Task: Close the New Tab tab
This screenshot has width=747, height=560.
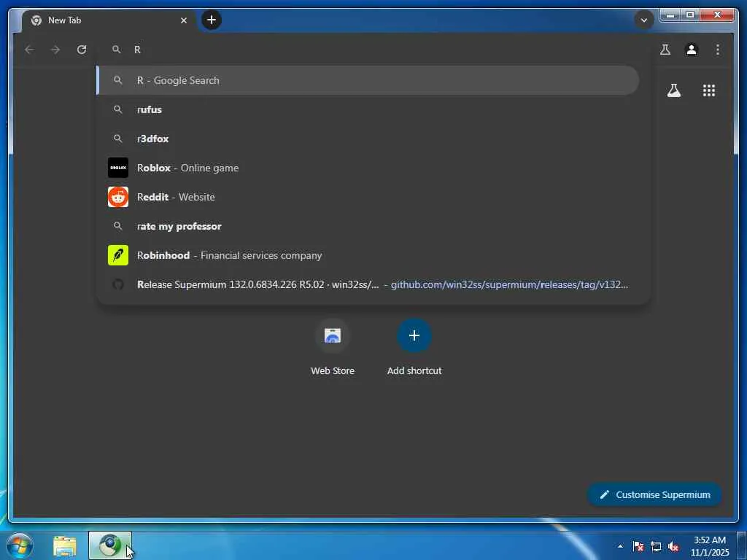Action: click(183, 20)
